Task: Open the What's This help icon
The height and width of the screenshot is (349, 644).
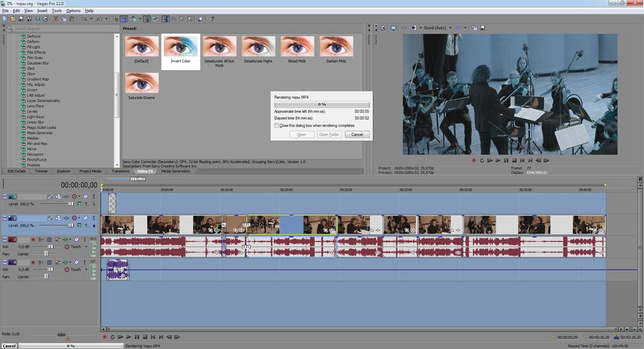Action: 211,19
